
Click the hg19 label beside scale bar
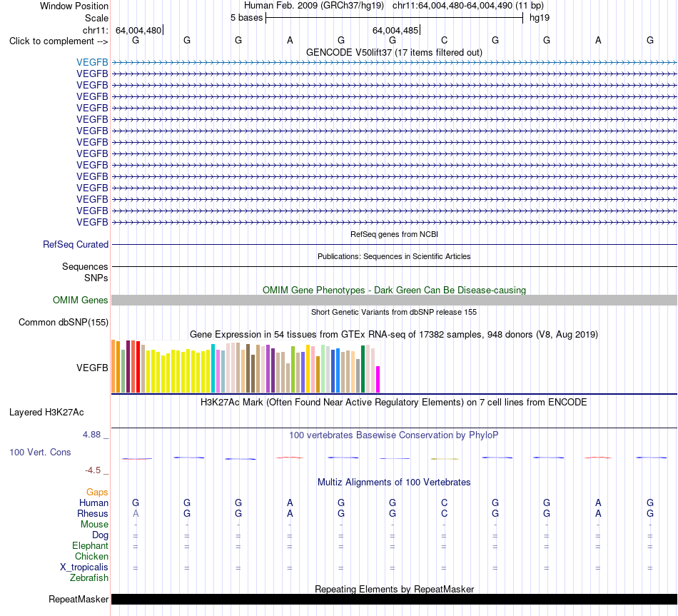click(540, 18)
